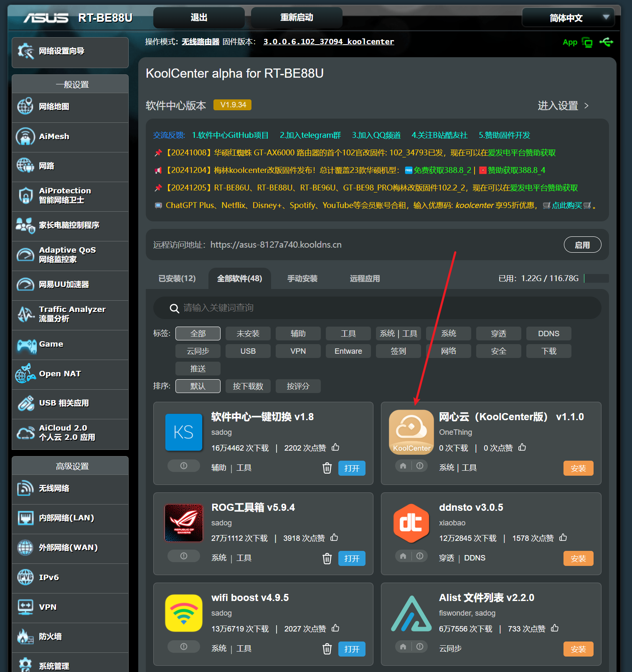Image resolution: width=632 pixels, height=672 pixels.
Task: Open firmware version link 3.0.0.6.102_37094
Action: point(329,42)
